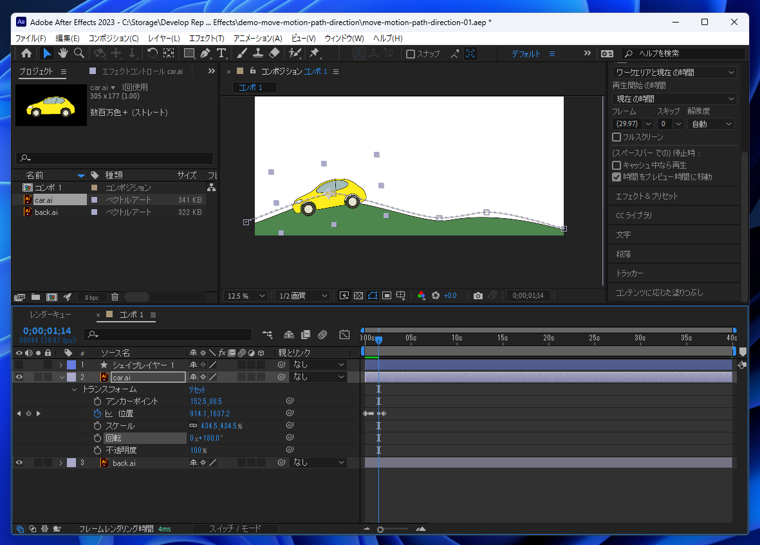Image resolution: width=760 pixels, height=545 pixels.
Task: Select the Rectangle shape tool
Action: (189, 53)
